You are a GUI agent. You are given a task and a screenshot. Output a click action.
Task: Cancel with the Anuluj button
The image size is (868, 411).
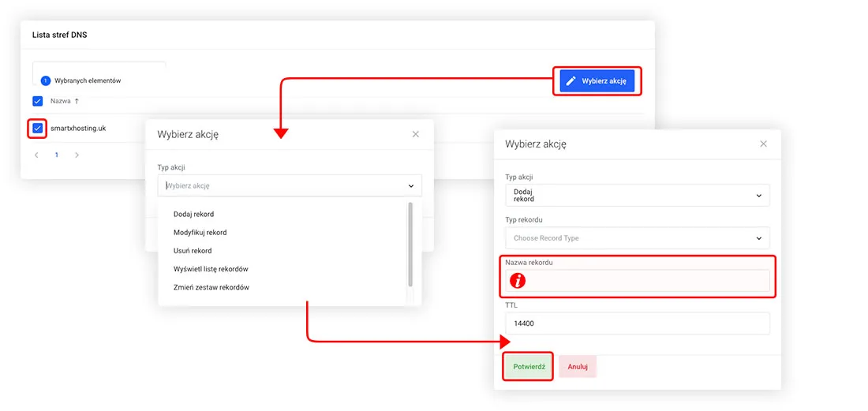[578, 366]
